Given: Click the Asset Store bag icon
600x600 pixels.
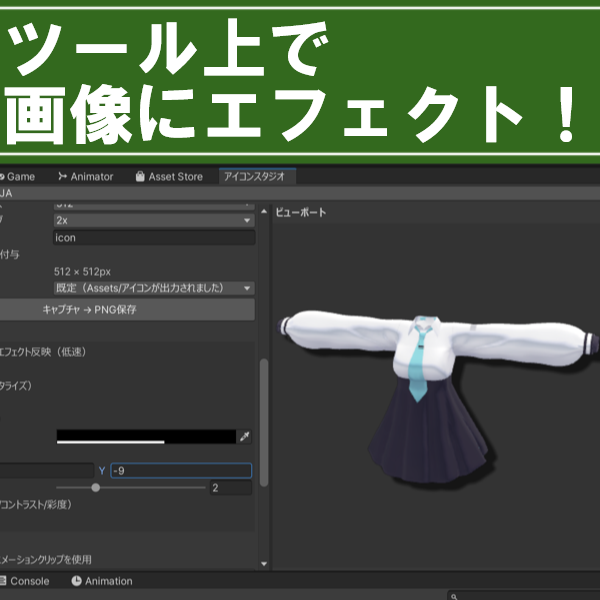Looking at the screenshot, I should point(140,176).
